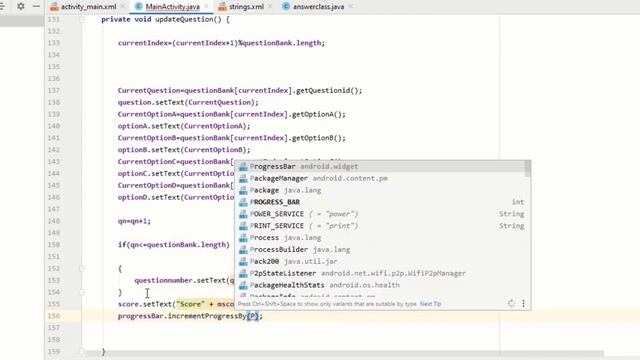Open the settings gear in the panel header
The height and width of the screenshot is (360, 640).
(x=20, y=6)
